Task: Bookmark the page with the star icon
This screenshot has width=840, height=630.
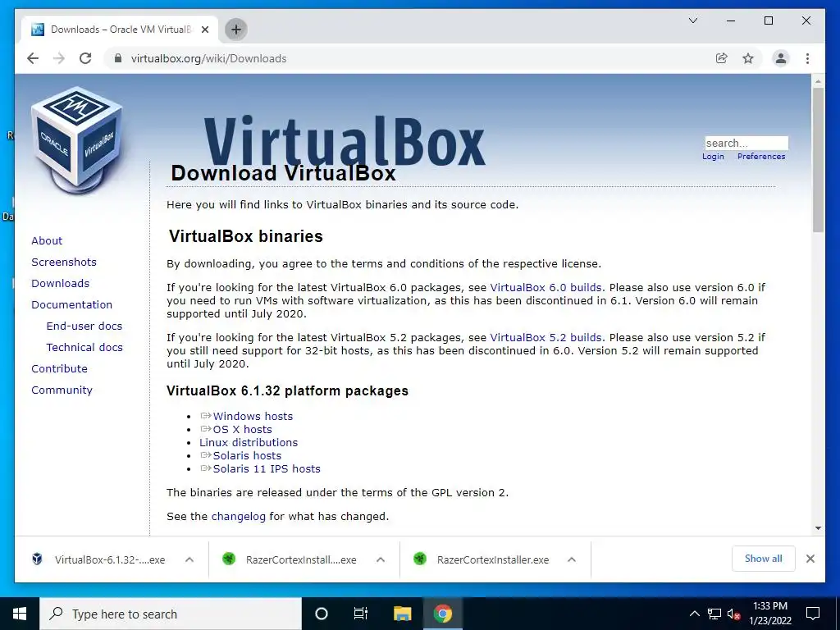Action: pyautogui.click(x=748, y=58)
